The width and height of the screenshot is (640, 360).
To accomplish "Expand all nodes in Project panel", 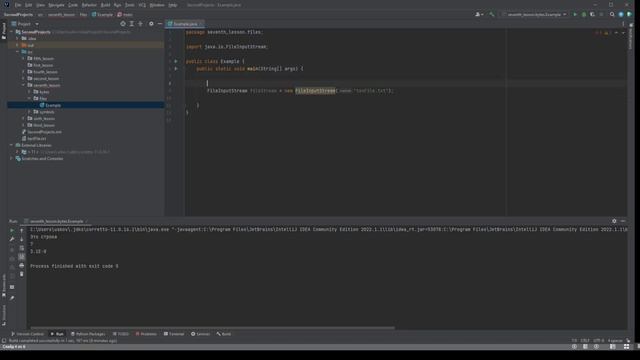I will [131, 24].
